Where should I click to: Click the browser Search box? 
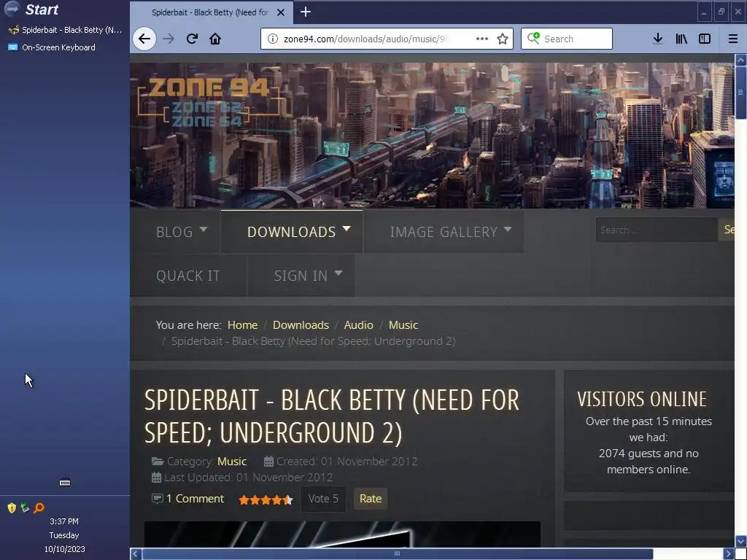click(566, 39)
